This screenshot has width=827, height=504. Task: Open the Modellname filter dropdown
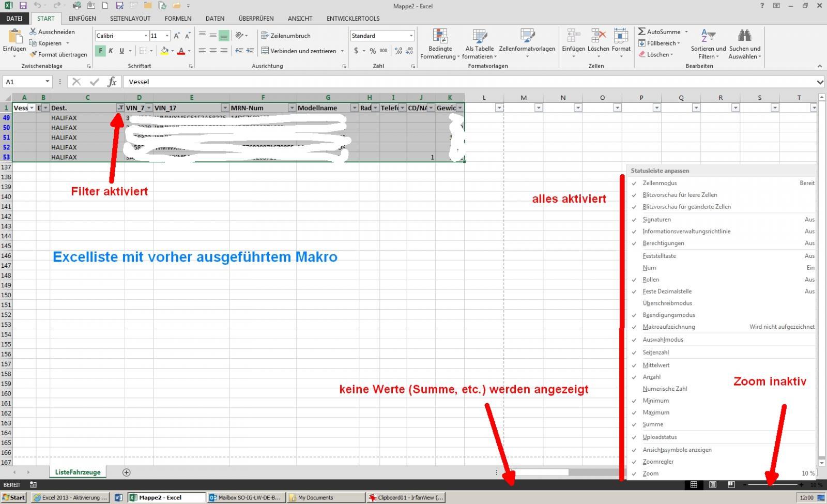tap(354, 108)
